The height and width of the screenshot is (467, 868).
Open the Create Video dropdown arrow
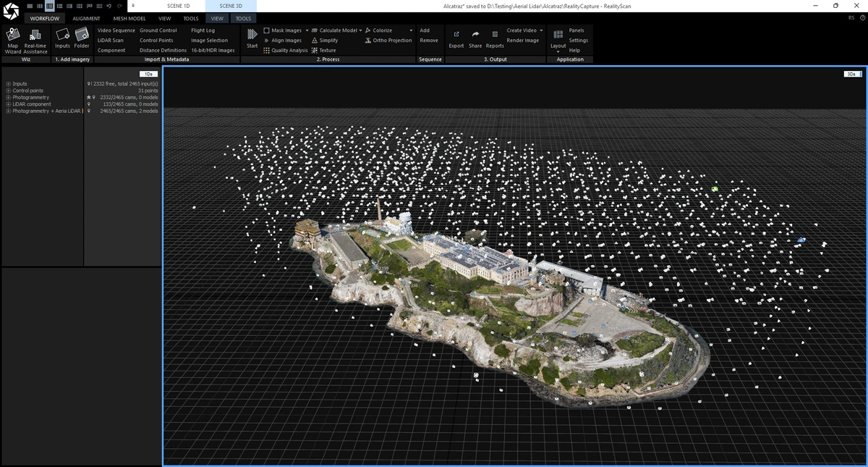point(541,30)
